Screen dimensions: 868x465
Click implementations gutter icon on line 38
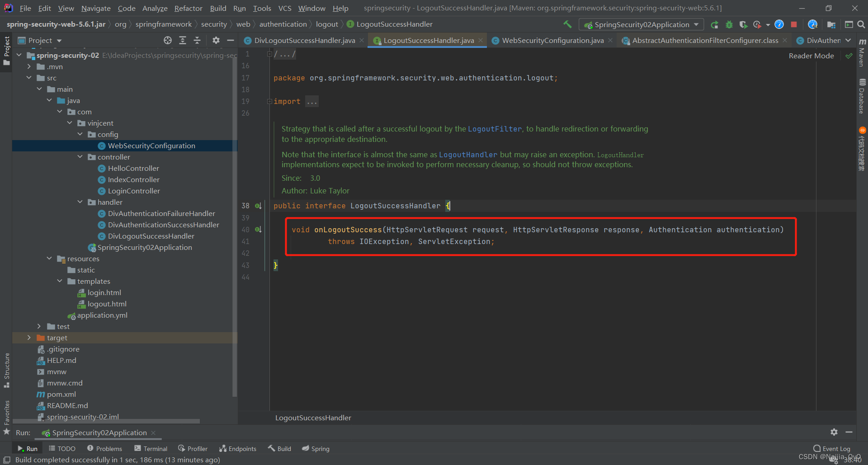pos(258,206)
